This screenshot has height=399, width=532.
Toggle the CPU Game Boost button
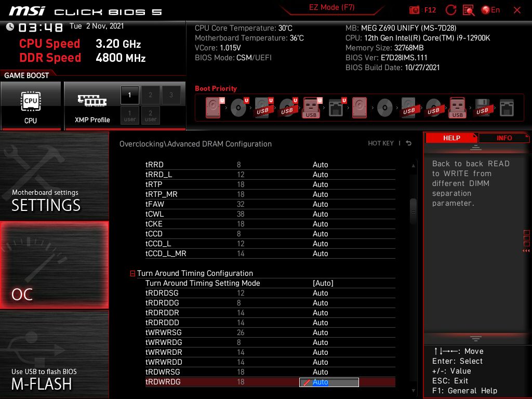click(31, 105)
